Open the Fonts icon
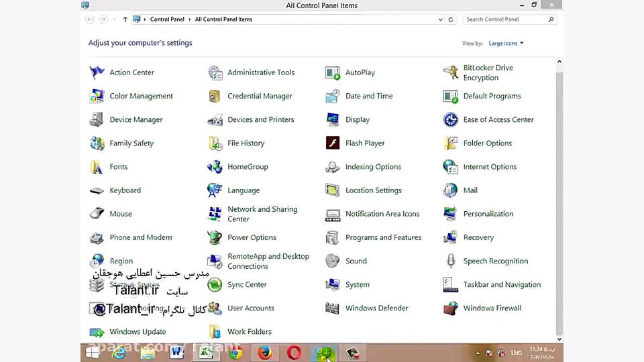This screenshot has width=644, height=362. [x=97, y=167]
